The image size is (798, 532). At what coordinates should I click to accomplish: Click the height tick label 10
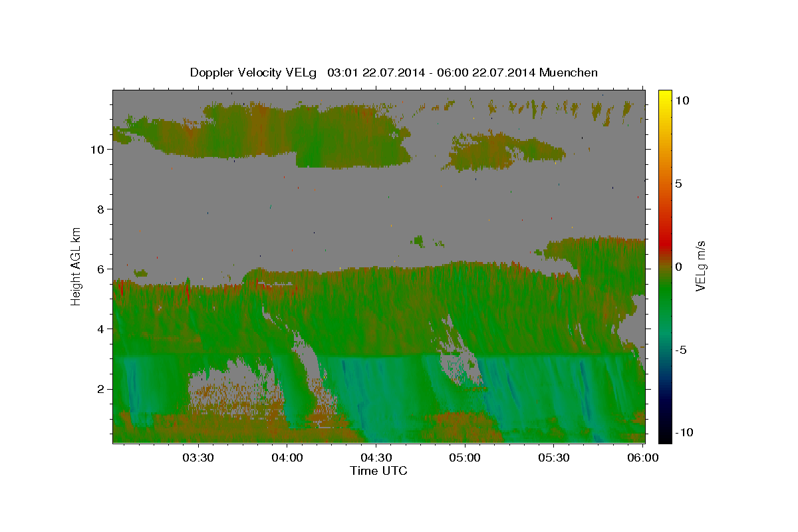click(x=97, y=150)
